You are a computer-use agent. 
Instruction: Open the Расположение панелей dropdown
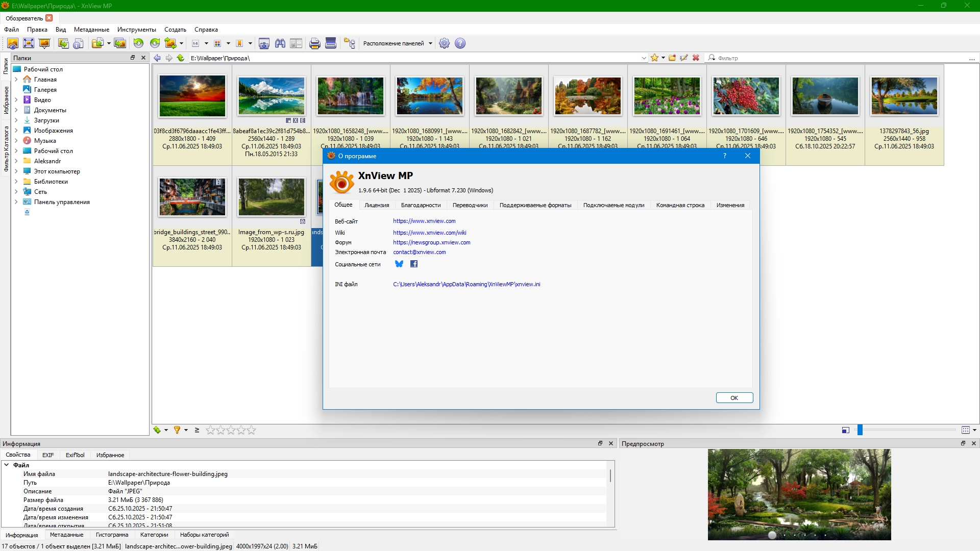398,43
